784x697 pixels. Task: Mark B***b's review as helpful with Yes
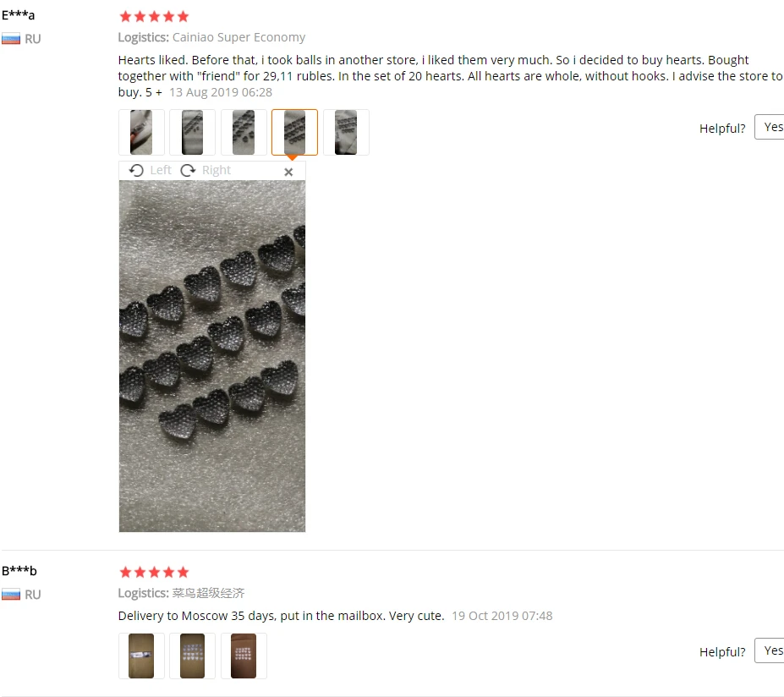click(770, 651)
